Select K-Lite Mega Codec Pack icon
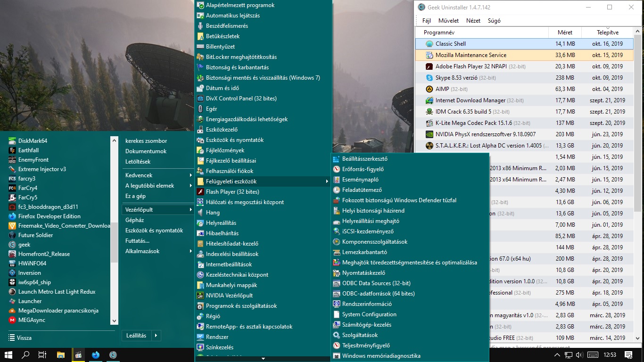The image size is (644, 362). point(429,123)
